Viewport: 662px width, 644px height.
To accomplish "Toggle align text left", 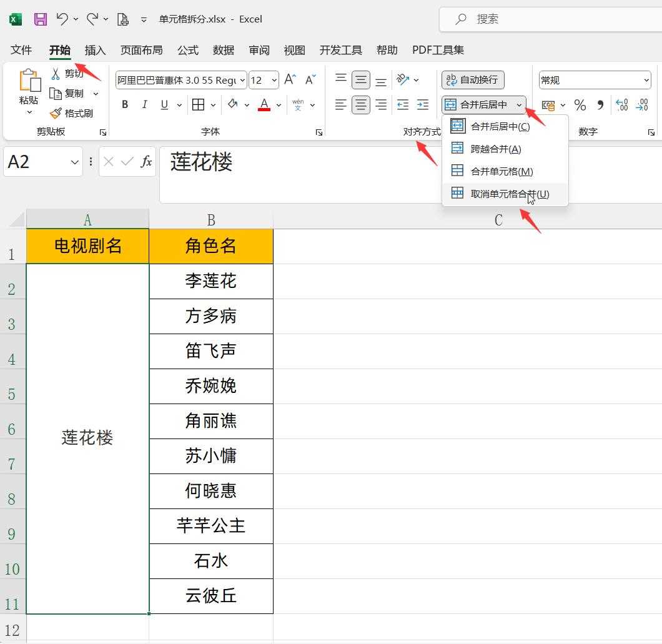I will coord(341,104).
